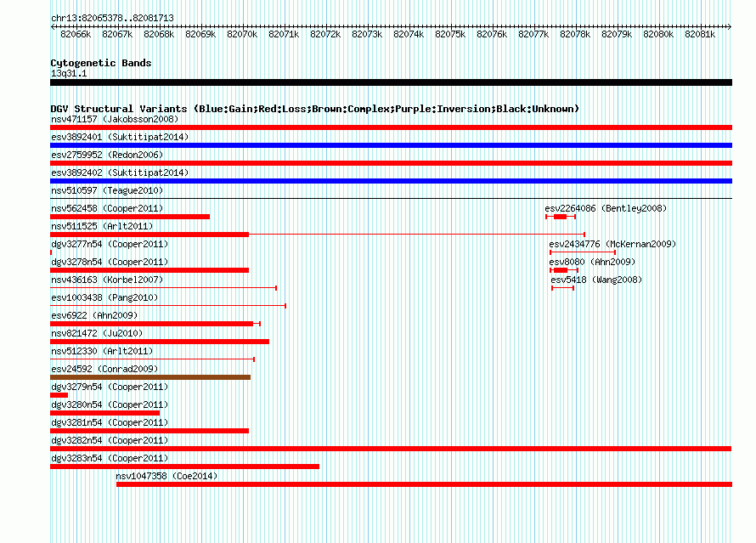Screen dimensions: 756x543
Task: Click the nsv471157 (Jakobsson2008) variant label
Action: pyautogui.click(x=115, y=119)
